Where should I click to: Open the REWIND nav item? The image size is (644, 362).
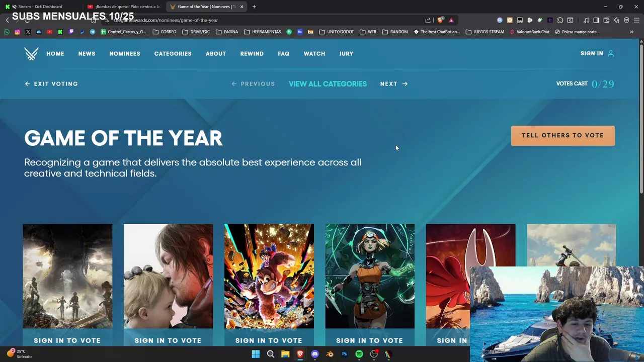pos(252,54)
